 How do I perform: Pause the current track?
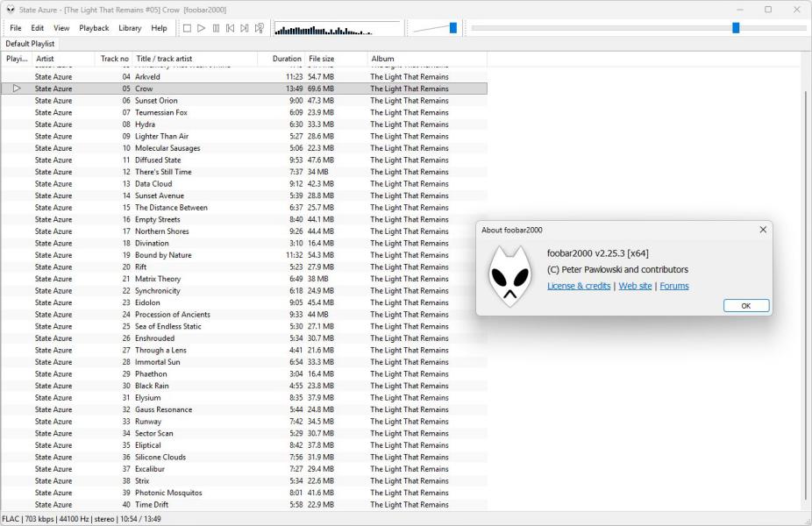pyautogui.click(x=216, y=28)
